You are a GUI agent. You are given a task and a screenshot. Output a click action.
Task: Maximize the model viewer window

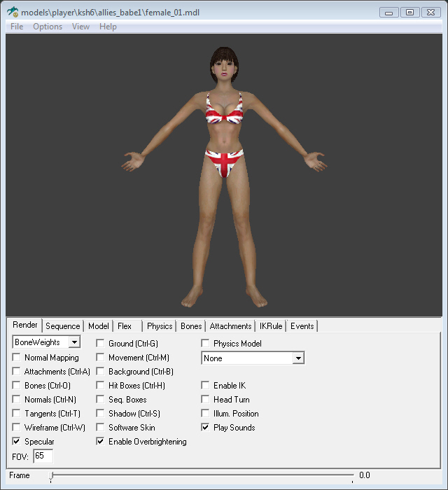tap(409, 12)
